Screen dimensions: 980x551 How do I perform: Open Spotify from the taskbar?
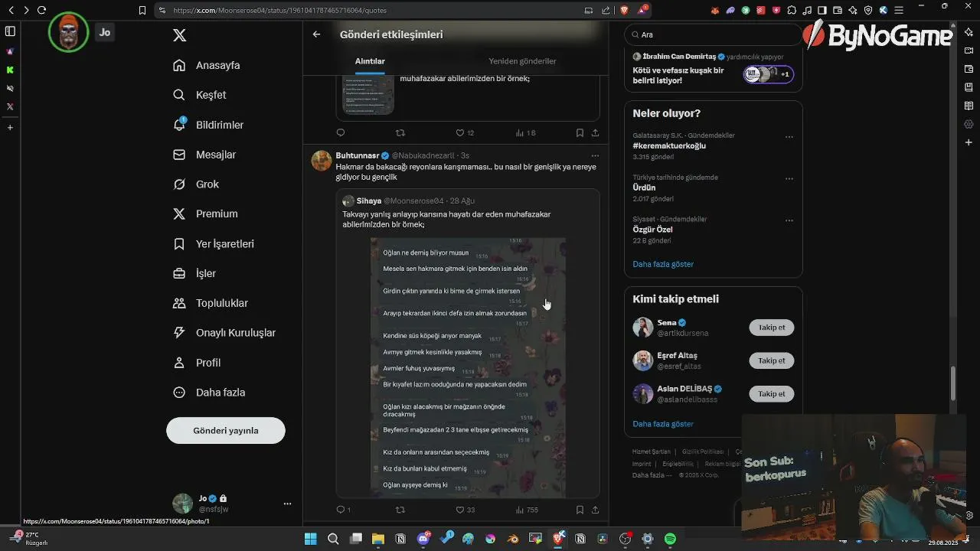pos(670,539)
